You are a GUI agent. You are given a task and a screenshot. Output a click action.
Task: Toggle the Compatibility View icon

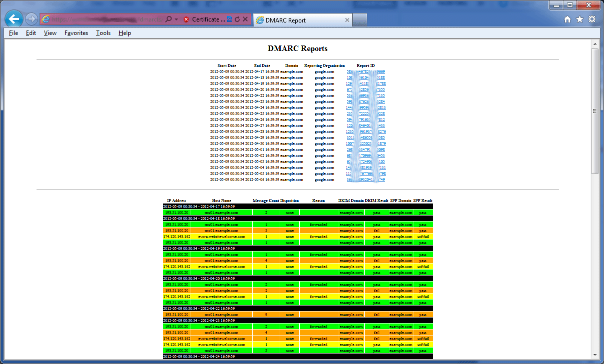click(x=230, y=19)
